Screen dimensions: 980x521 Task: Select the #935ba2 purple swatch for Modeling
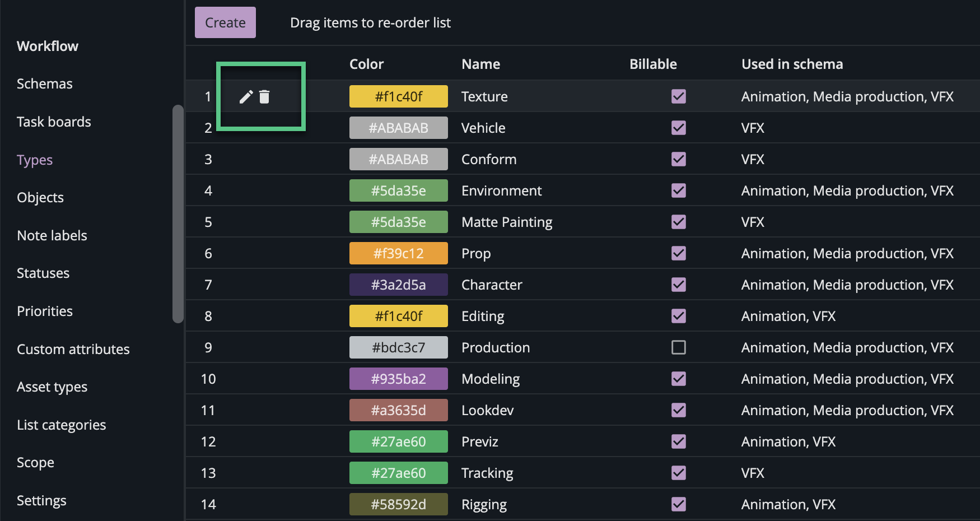398,379
